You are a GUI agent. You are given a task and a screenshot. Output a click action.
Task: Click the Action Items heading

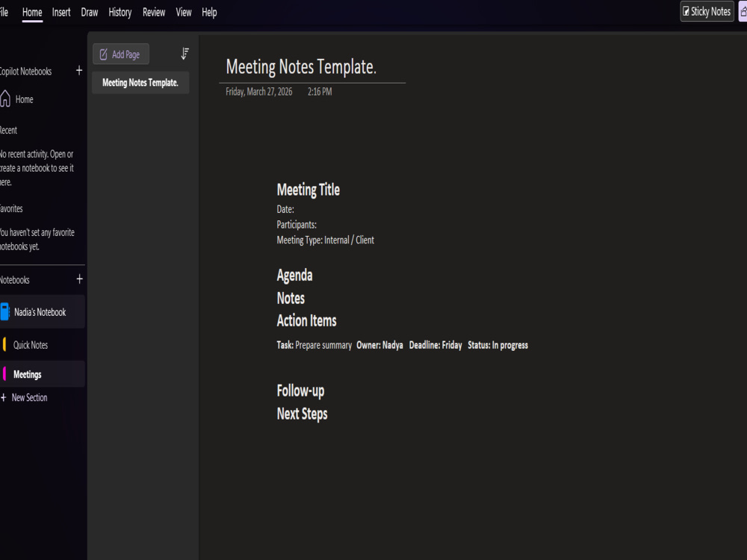307,320
